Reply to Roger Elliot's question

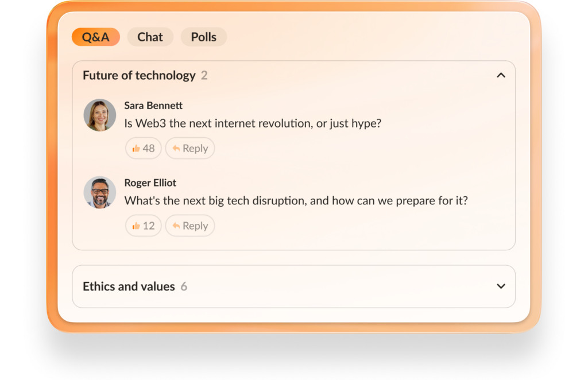click(190, 226)
